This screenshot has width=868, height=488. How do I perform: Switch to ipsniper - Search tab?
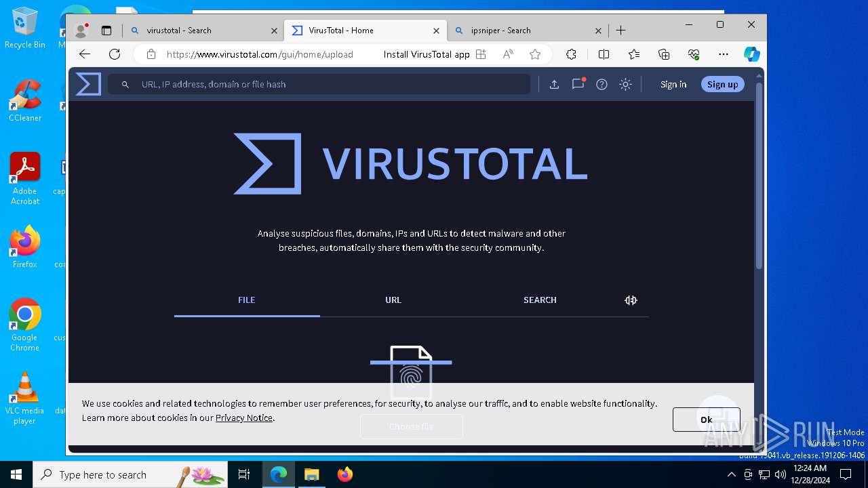point(528,30)
